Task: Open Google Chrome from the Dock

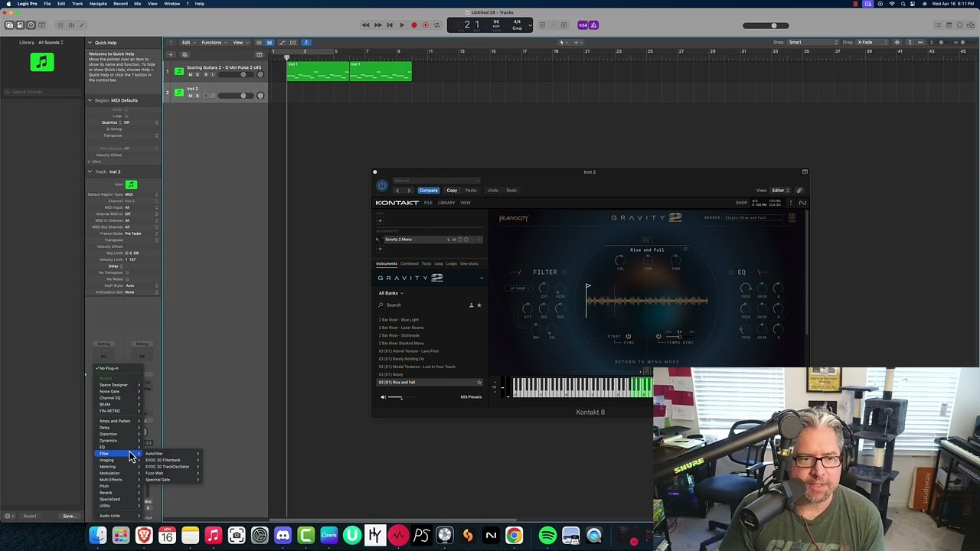Action: tap(514, 536)
